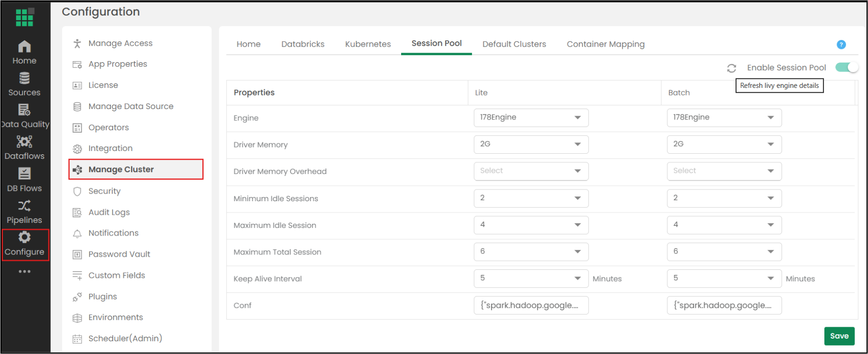Viewport: 868px width, 354px height.
Task: Open the Configure gear icon
Action: point(24,244)
